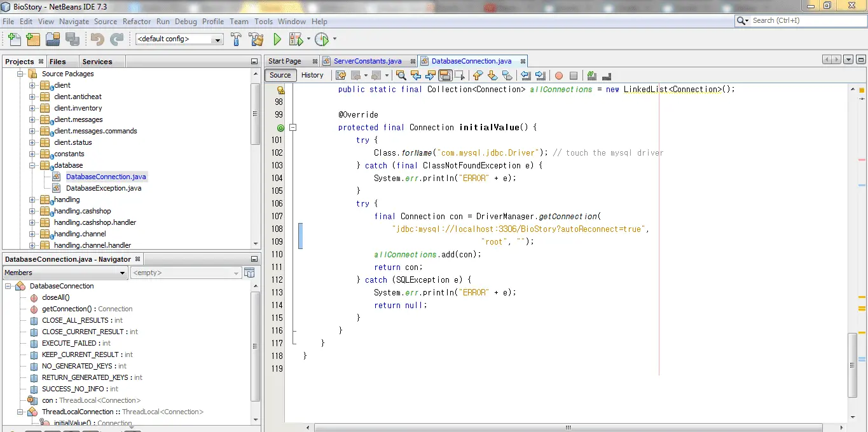868x432 pixels.
Task: Open the default config dropdown
Action: tap(218, 39)
